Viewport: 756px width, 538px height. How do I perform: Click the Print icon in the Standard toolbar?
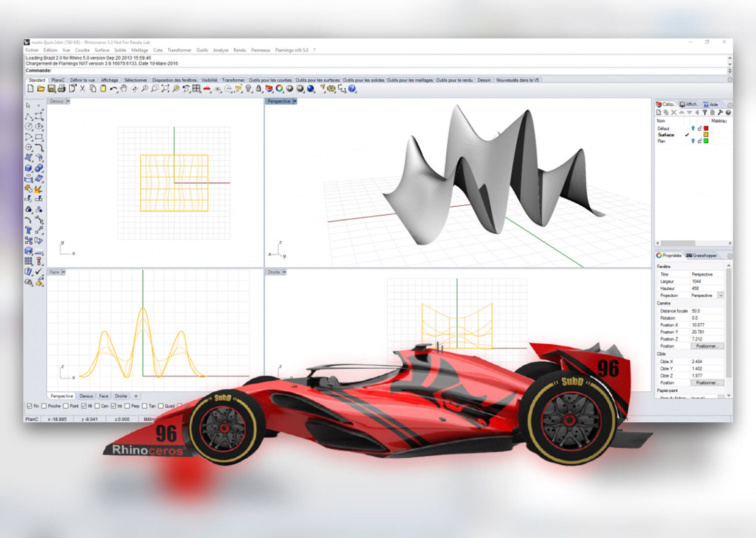coord(61,89)
